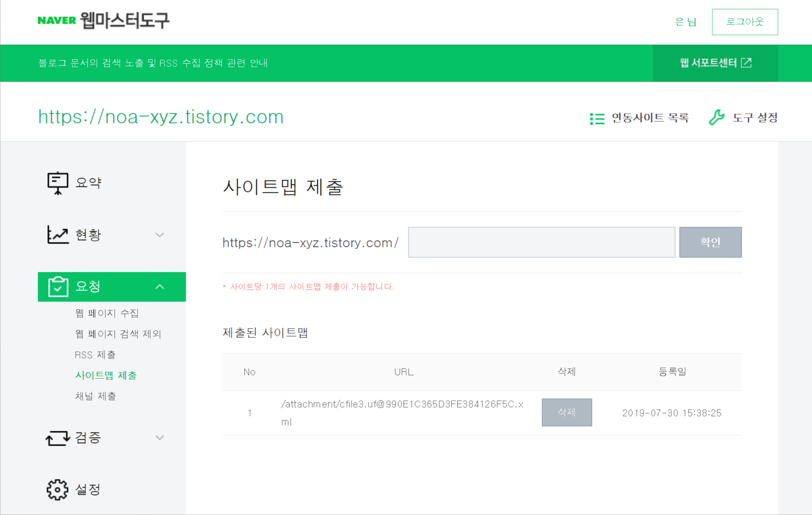Screen dimensions: 812x515
Task: Click the https://noa-xyz.tistory.com site title
Action: [161, 117]
